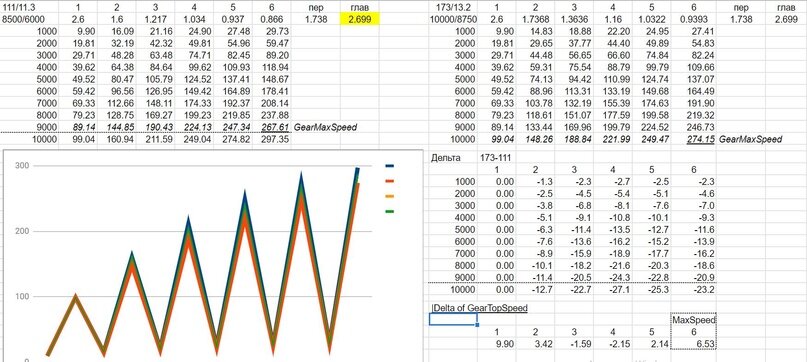Image resolution: width=807 pixels, height=362 pixels.
Task: Select cell with value 137.07
Action: (x=693, y=79)
